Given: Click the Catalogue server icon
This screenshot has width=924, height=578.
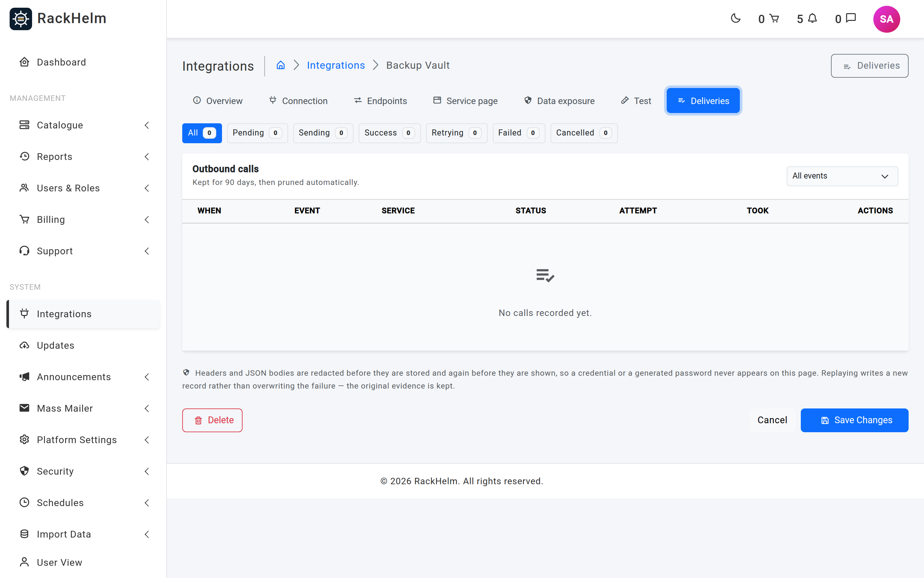Looking at the screenshot, I should 24,125.
